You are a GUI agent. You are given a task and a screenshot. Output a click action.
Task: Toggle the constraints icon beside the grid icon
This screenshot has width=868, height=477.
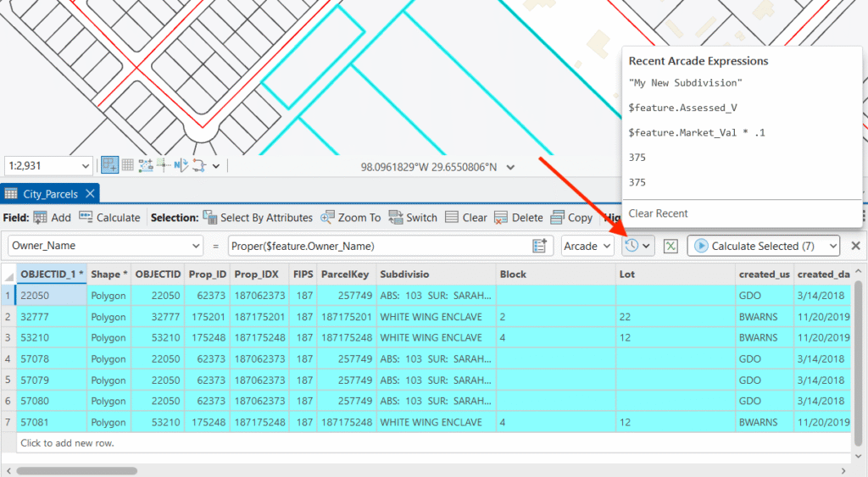coord(145,165)
